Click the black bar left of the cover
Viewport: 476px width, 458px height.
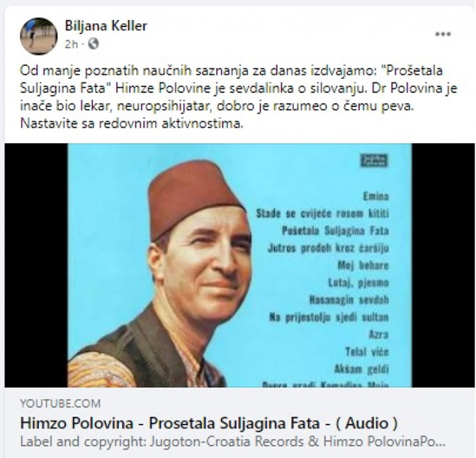click(x=36, y=265)
